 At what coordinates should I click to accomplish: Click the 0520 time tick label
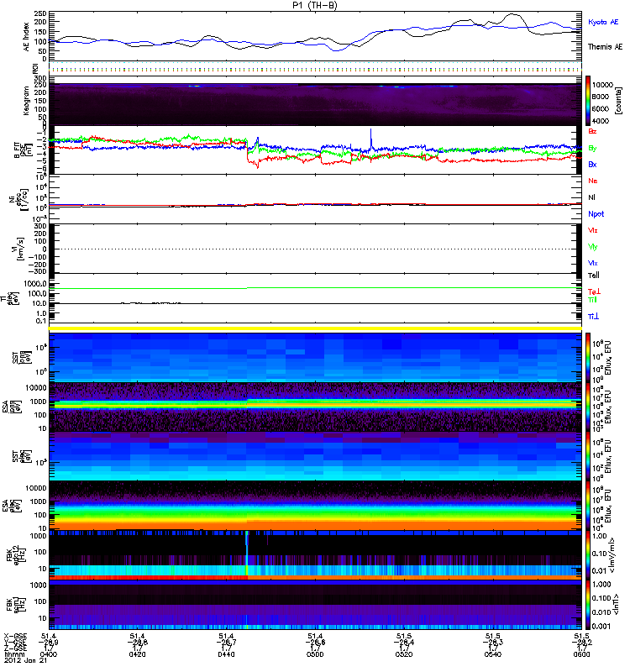coord(404,654)
